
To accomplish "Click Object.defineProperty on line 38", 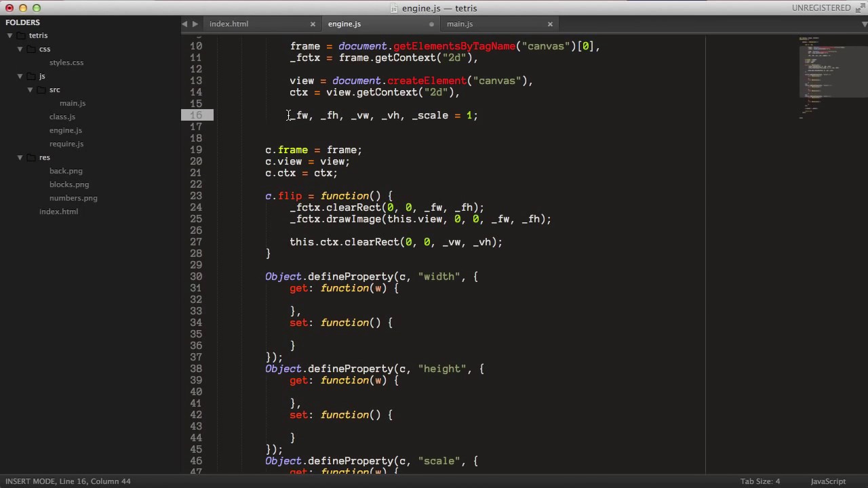I will pyautogui.click(x=330, y=369).
